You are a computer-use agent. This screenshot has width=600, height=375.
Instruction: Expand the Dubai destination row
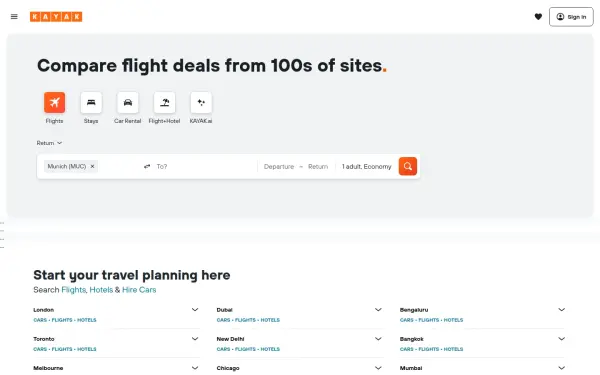378,310
